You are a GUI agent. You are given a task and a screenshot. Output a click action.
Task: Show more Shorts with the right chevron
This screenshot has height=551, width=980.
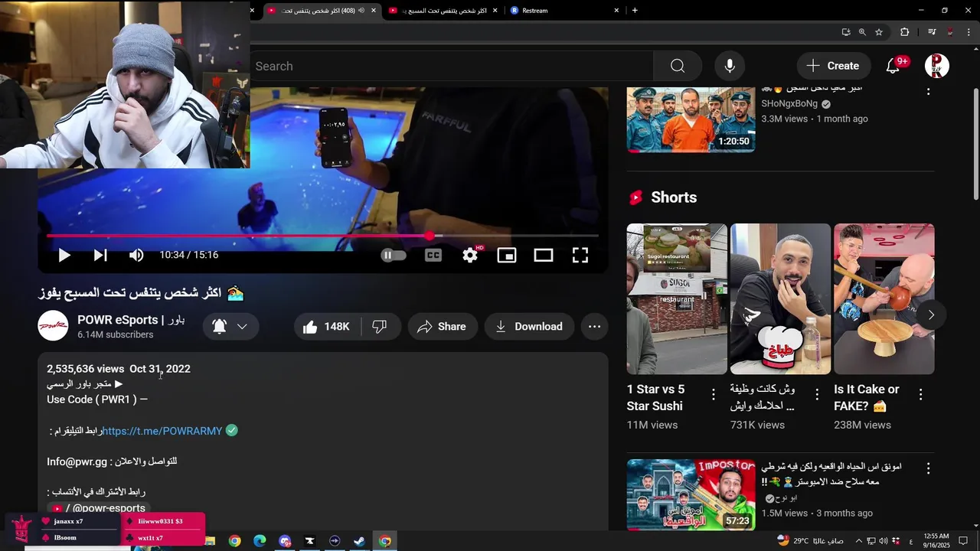pos(931,315)
